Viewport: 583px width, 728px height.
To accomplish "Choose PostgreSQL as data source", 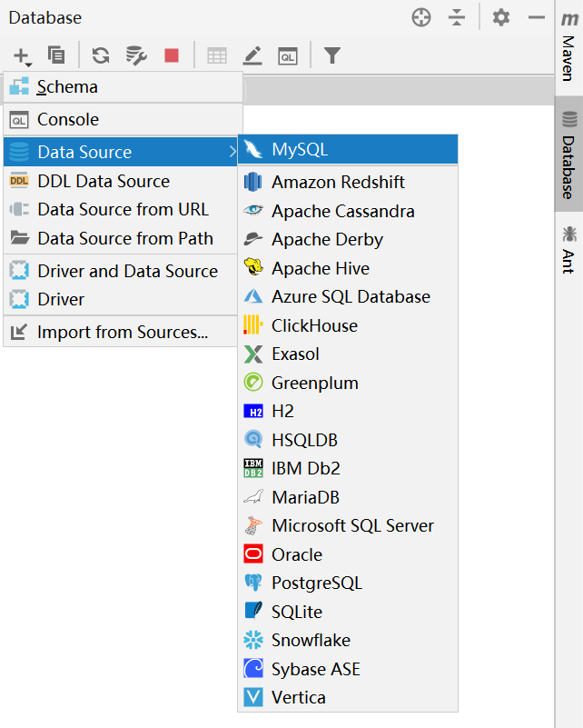I will (x=316, y=583).
